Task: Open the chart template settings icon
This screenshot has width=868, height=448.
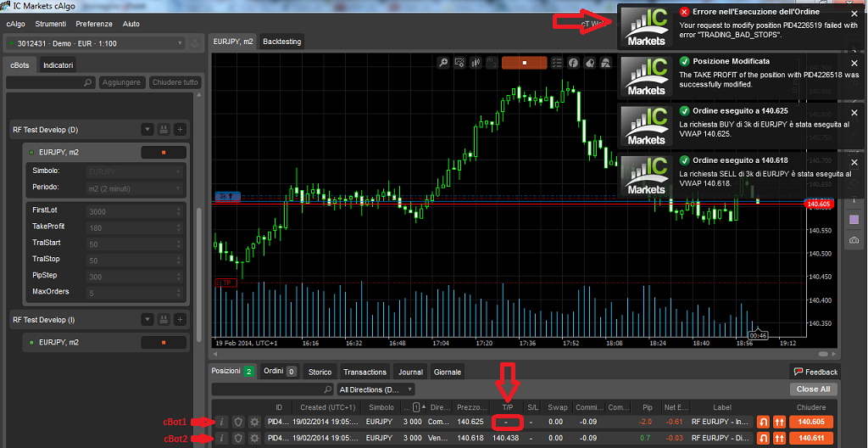Action: coord(459,63)
